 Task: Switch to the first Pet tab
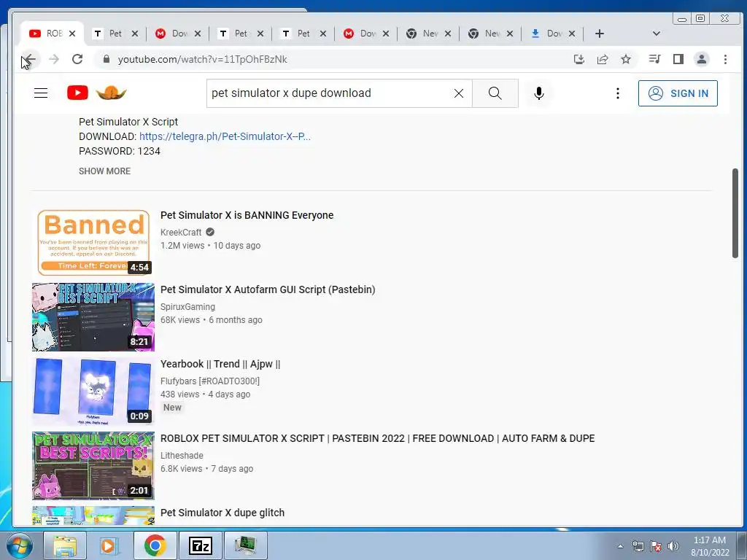point(115,34)
